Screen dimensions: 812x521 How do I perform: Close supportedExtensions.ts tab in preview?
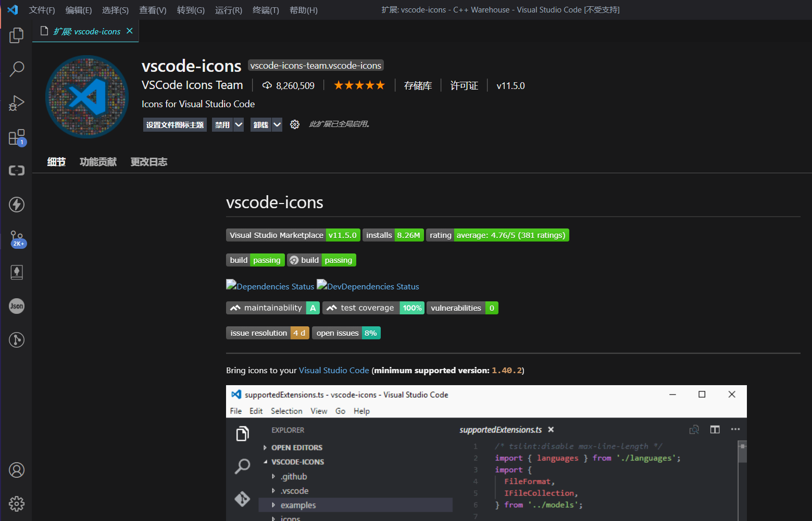pyautogui.click(x=551, y=429)
